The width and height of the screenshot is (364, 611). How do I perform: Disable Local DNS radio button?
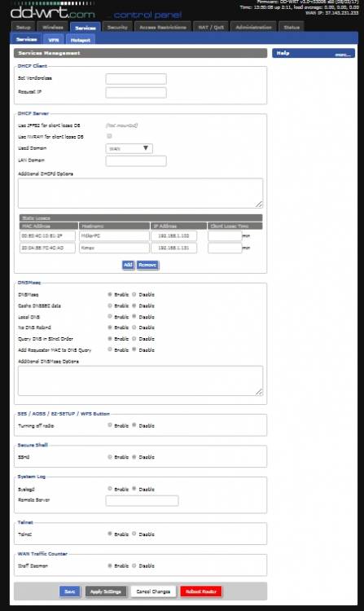tap(134, 316)
